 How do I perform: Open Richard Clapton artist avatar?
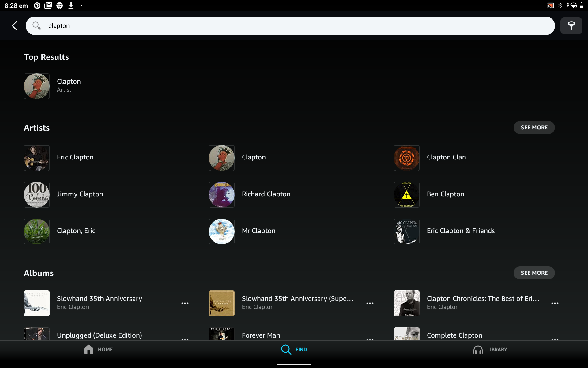222,195
